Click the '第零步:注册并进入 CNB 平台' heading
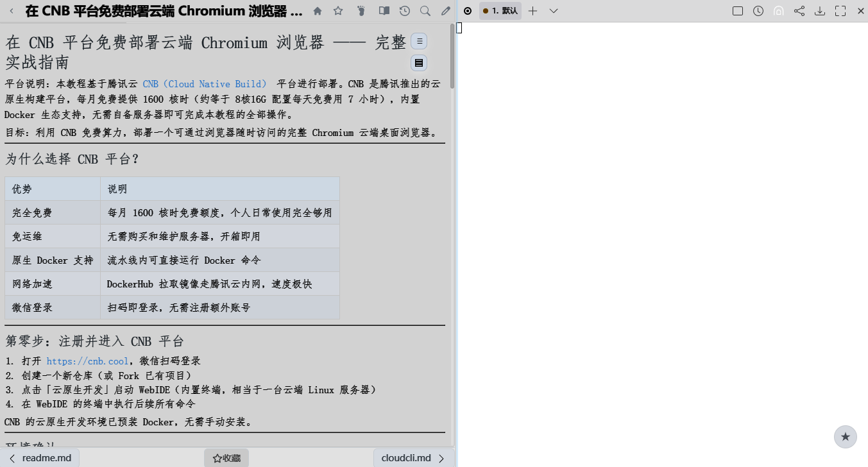The height and width of the screenshot is (467, 868). tap(95, 341)
